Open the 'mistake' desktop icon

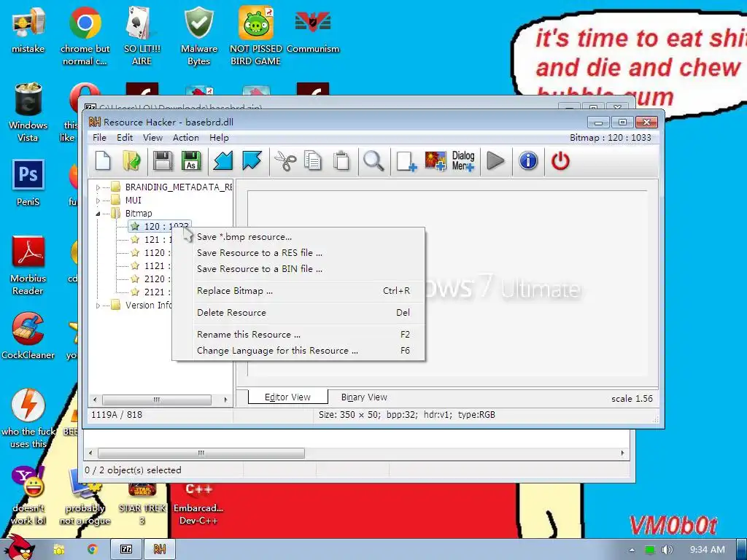click(28, 29)
